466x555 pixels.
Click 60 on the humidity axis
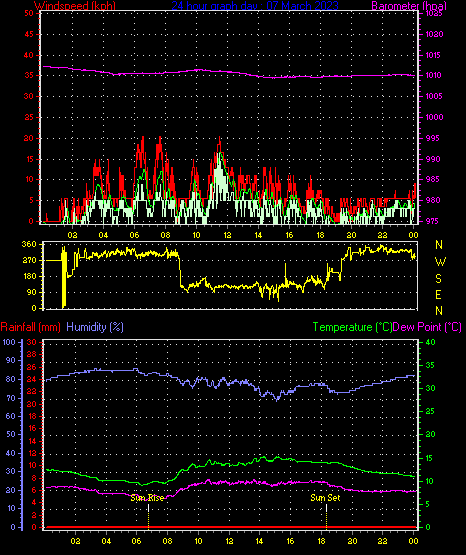click(x=11, y=416)
